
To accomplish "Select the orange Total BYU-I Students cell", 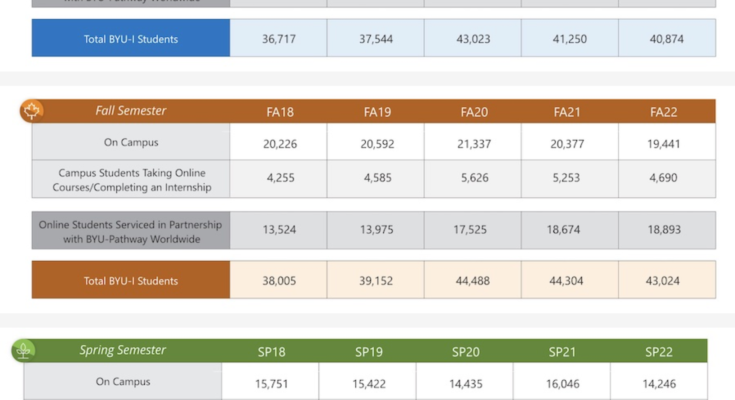I will pos(131,281).
